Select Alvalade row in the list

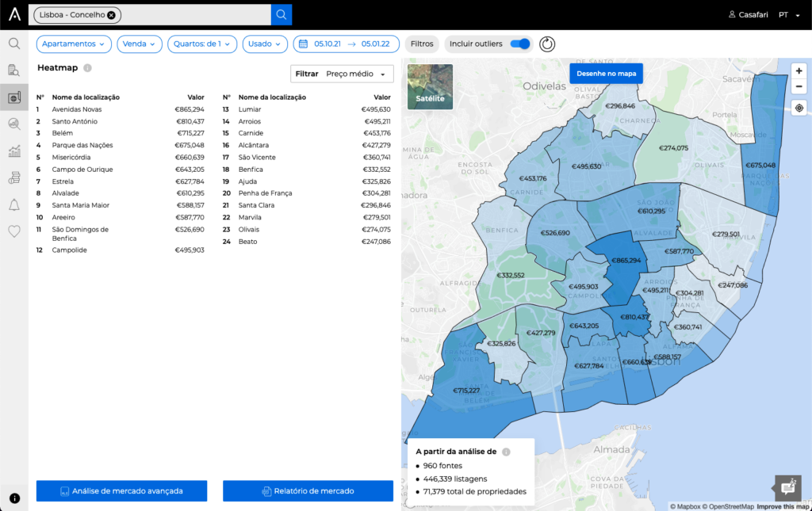coord(121,193)
